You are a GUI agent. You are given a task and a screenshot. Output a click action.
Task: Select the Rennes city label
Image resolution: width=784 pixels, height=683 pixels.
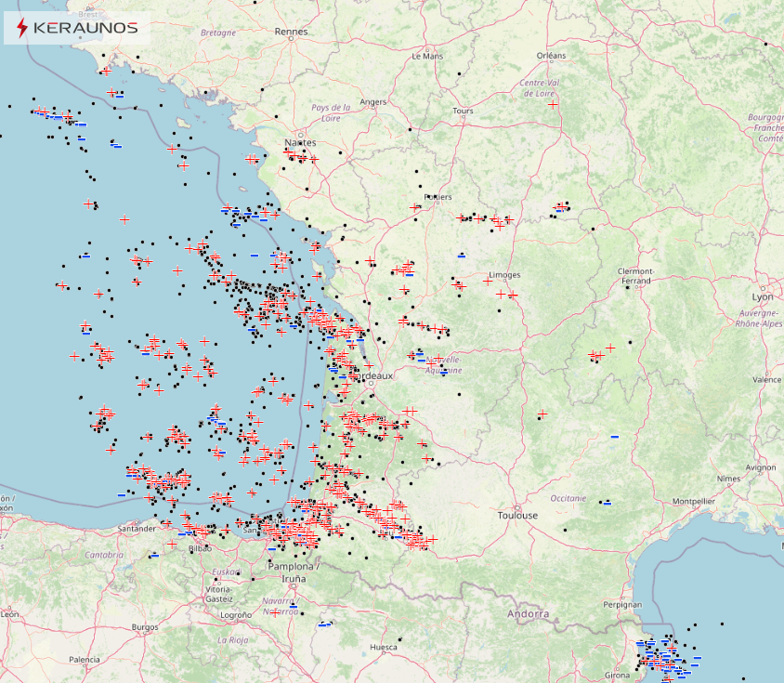[x=293, y=31]
